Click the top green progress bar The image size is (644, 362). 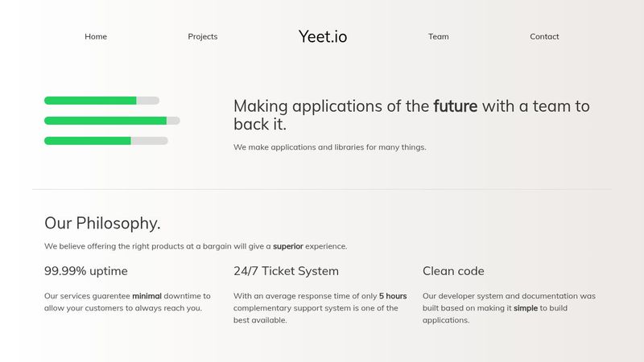[90, 101]
